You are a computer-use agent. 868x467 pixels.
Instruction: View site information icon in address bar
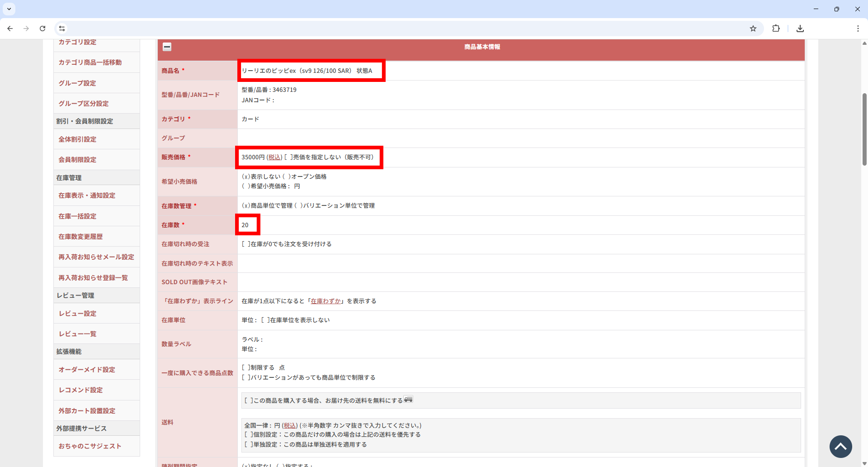(62, 29)
